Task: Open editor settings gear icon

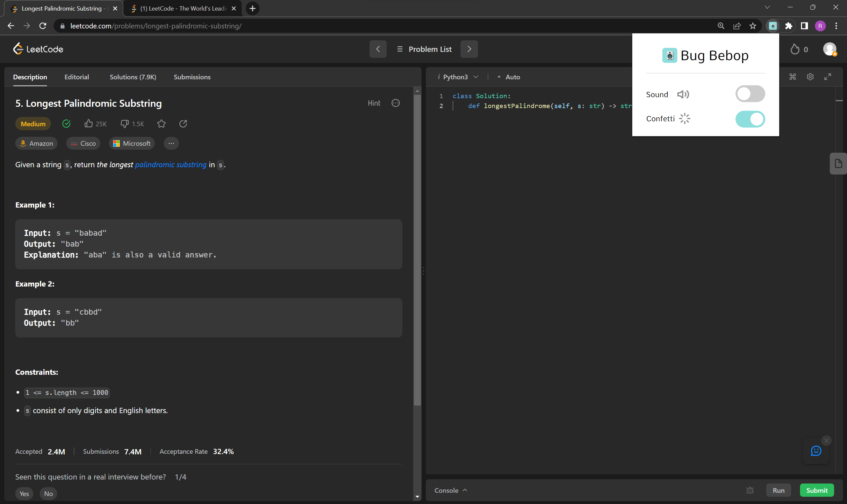Action: (x=810, y=77)
